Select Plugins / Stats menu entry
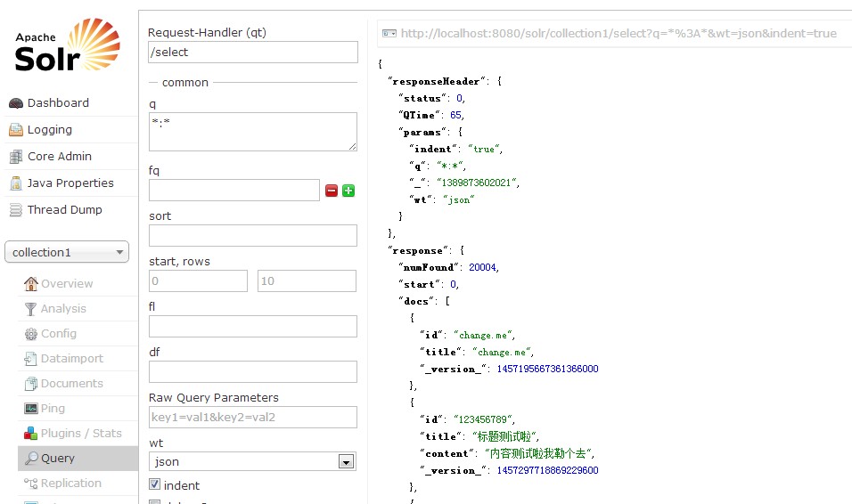Screen dimensions: 852x504 [81, 434]
